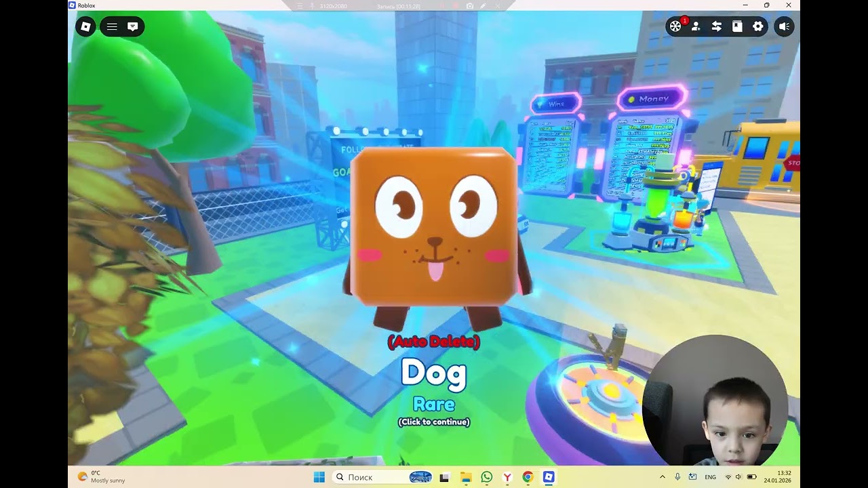868x488 pixels.
Task: Click the ENG language indicator
Action: tap(710, 477)
